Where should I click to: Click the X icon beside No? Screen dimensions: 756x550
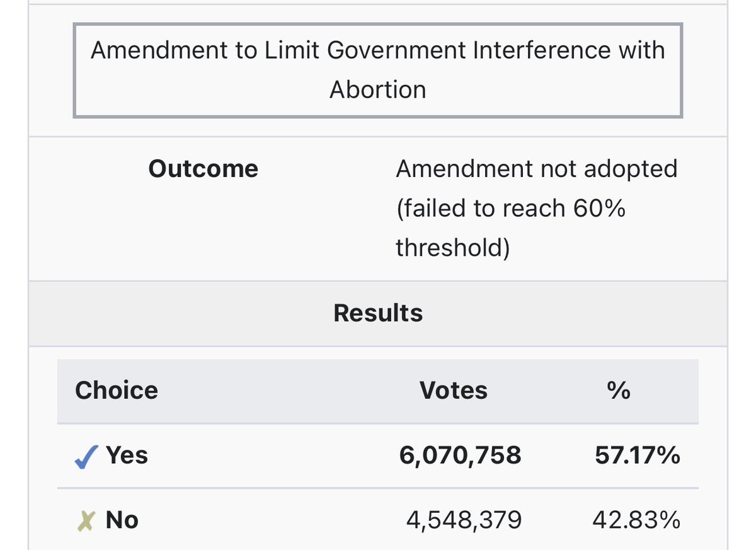coord(85,520)
